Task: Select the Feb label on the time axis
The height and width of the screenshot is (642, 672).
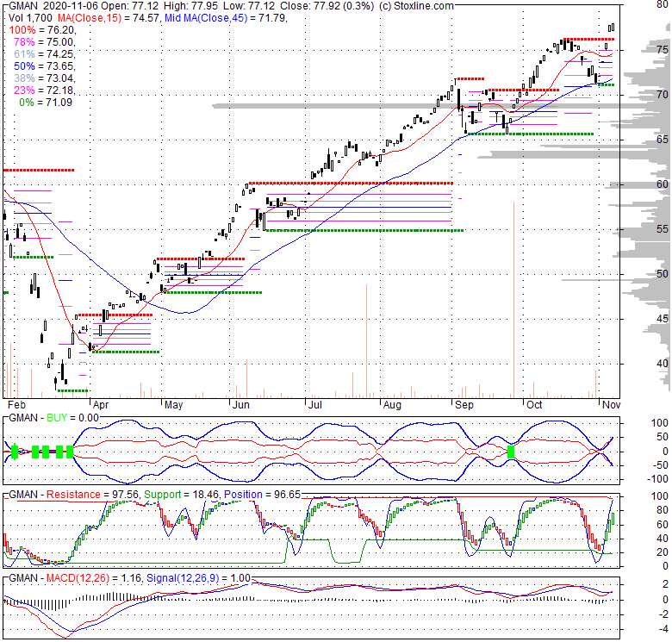Action: 15,403
